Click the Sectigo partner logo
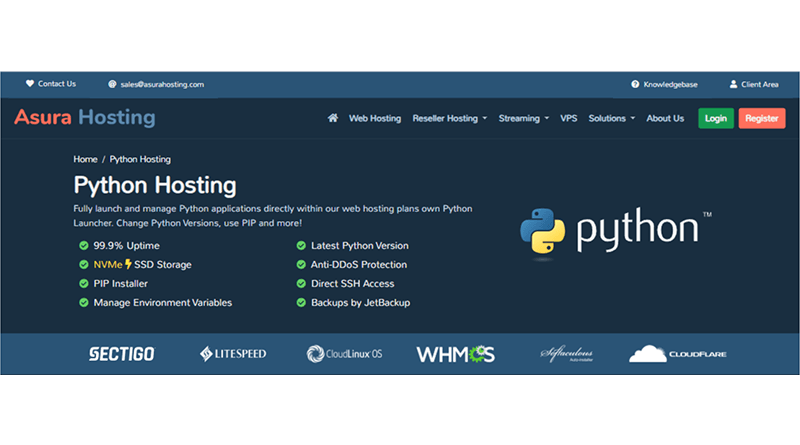This screenshot has height=445, width=800. click(x=121, y=354)
